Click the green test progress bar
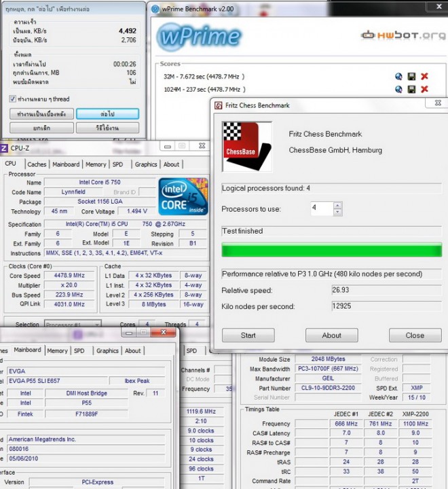Viewport: 448px width, 489px height. 332,250
